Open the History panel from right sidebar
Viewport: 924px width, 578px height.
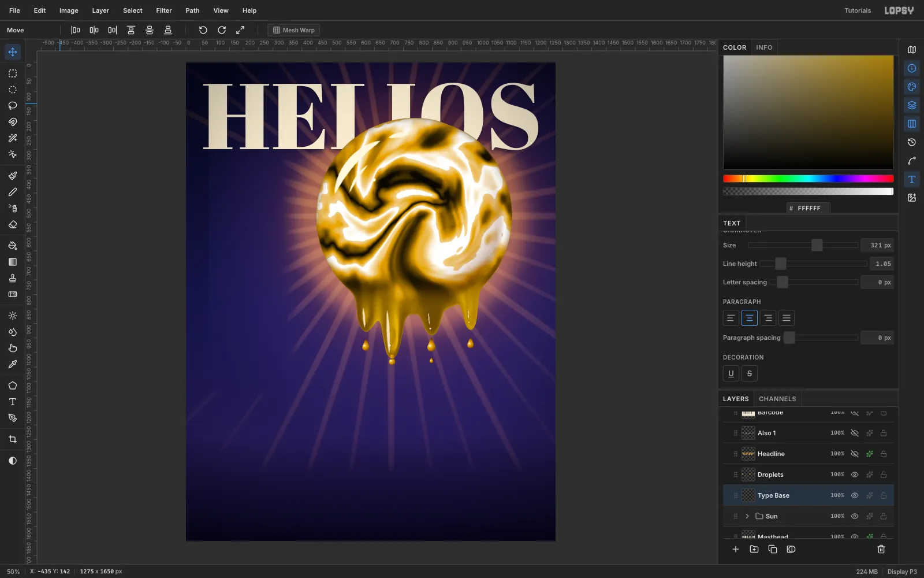pos(912,142)
